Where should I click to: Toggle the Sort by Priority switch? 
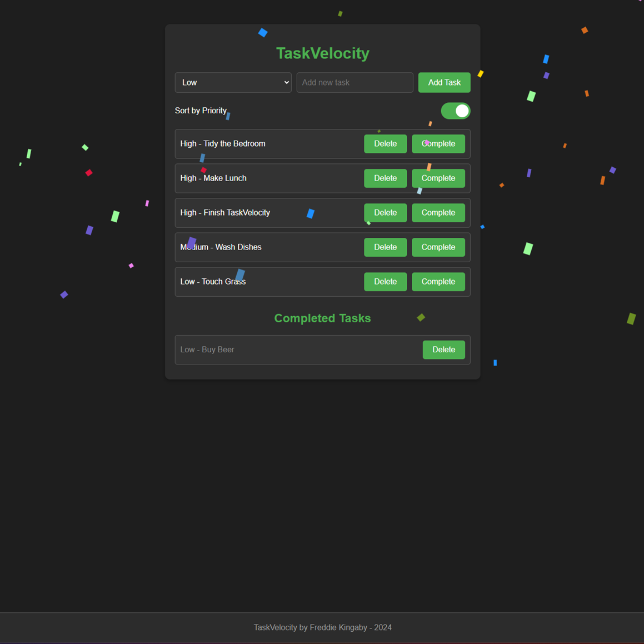455,111
